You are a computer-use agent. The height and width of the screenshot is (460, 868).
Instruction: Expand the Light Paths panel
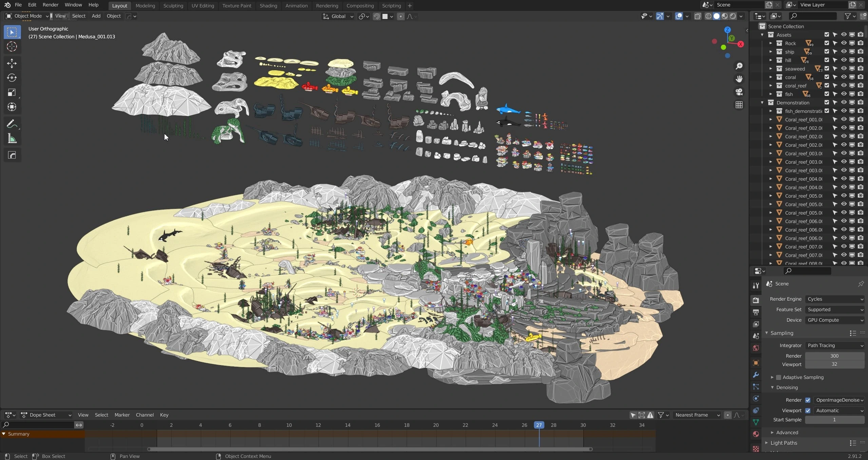tap(784, 443)
